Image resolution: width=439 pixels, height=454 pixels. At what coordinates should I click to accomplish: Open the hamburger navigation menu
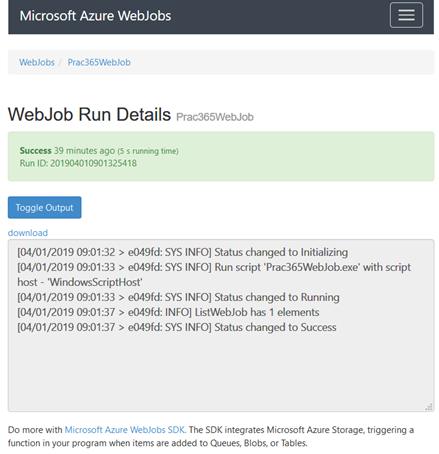406,15
